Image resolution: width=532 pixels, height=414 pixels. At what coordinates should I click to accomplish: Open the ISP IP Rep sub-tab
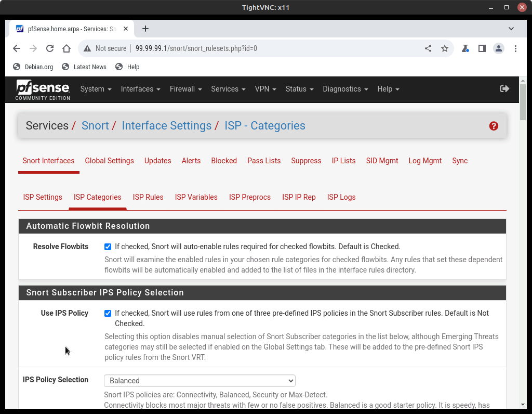tap(299, 197)
